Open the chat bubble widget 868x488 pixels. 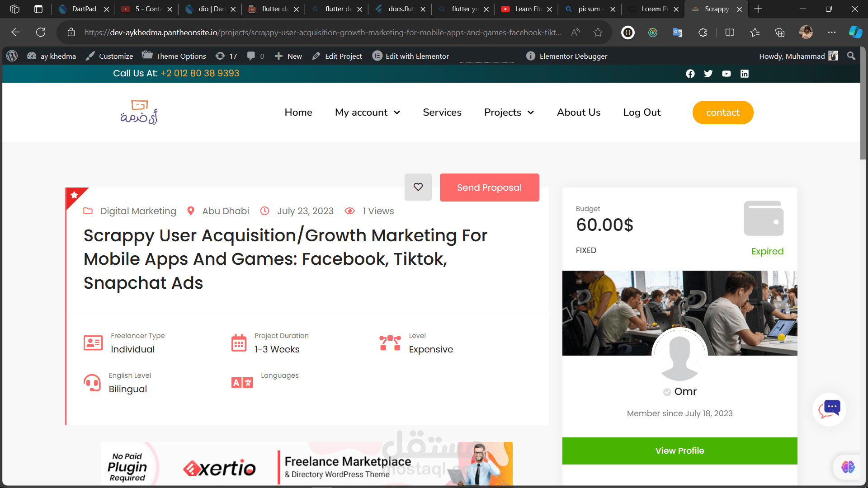[x=829, y=409]
